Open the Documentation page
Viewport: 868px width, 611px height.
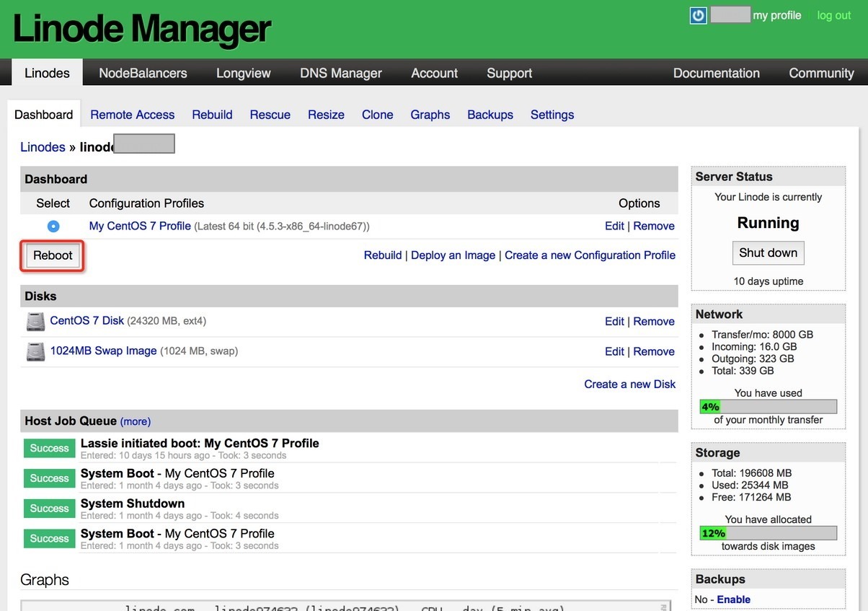716,73
